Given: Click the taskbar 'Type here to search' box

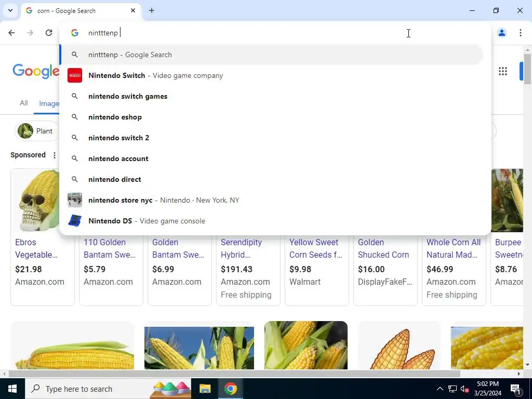Looking at the screenshot, I should 108,389.
